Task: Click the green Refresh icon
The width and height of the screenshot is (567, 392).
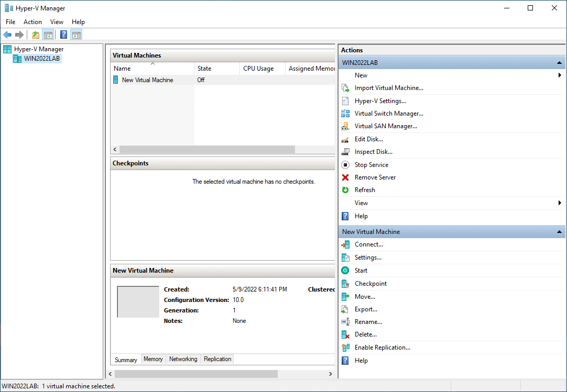Action: (x=345, y=190)
